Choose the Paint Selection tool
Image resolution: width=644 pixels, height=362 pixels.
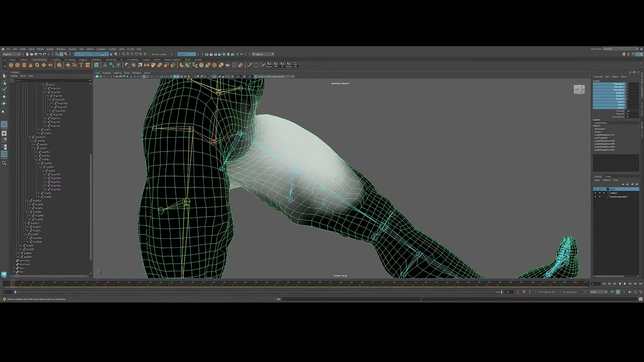point(4,90)
